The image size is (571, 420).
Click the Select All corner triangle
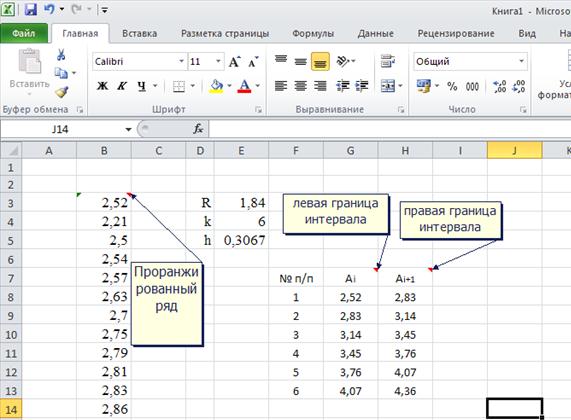(11, 150)
